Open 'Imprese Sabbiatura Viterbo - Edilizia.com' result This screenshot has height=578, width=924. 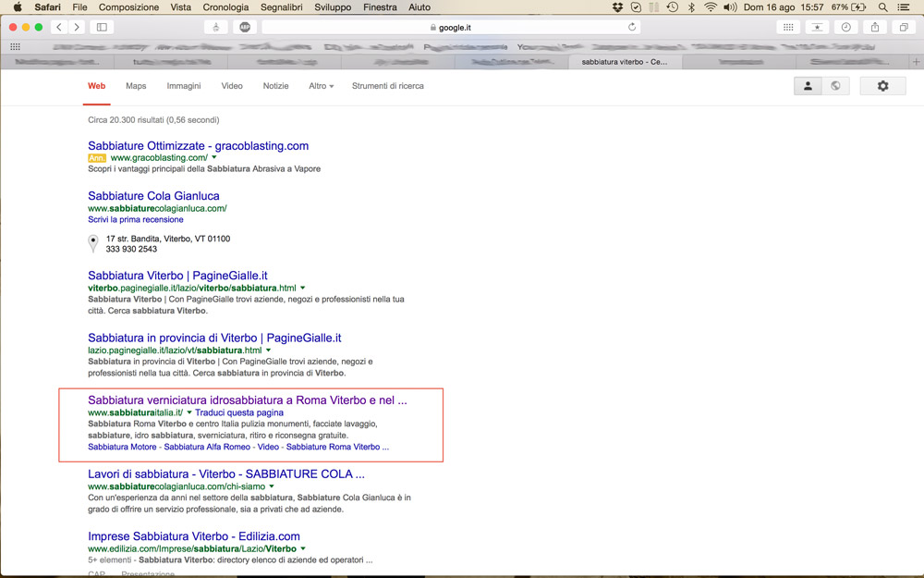(194, 536)
